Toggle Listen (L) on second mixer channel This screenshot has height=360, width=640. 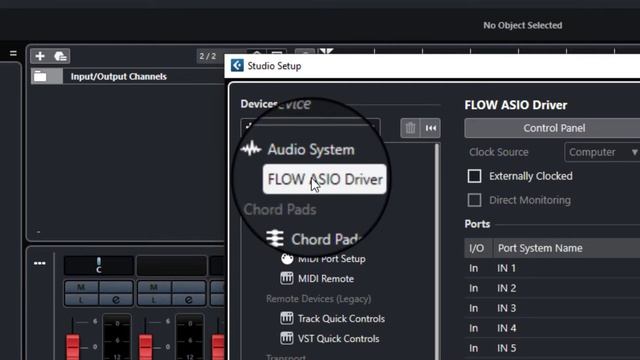click(x=154, y=300)
